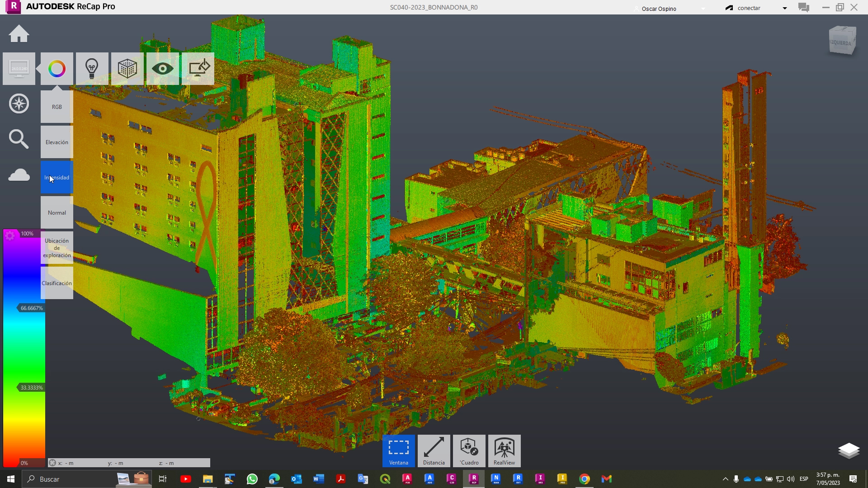Activate the Distancia measure tool

[434, 451]
